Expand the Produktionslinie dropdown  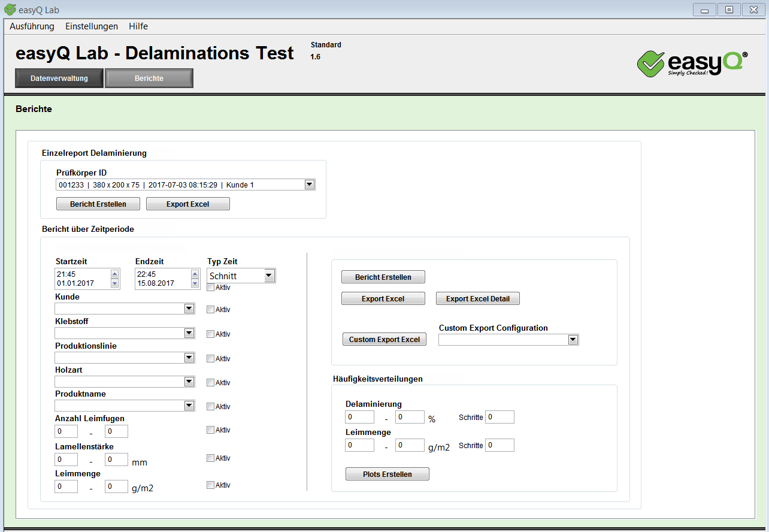click(189, 358)
